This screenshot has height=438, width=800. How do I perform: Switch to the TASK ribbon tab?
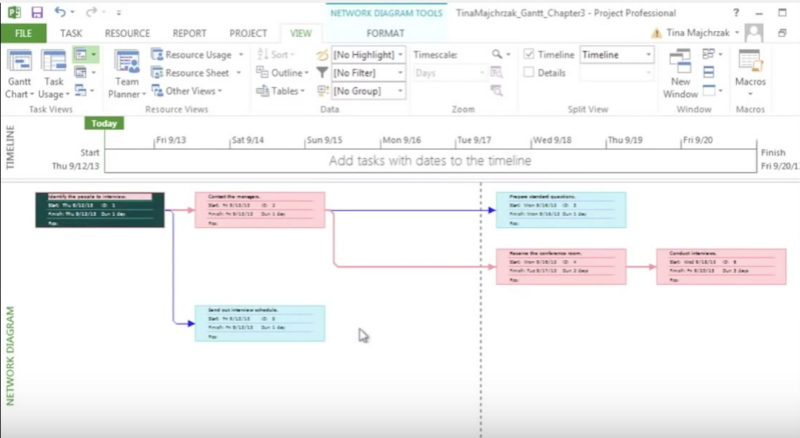click(71, 33)
